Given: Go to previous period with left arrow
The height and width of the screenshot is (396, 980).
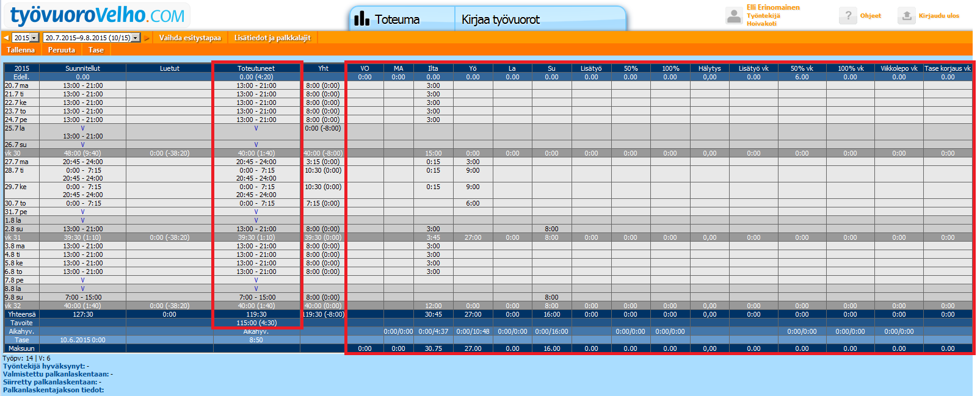Looking at the screenshot, I should click(6, 38).
